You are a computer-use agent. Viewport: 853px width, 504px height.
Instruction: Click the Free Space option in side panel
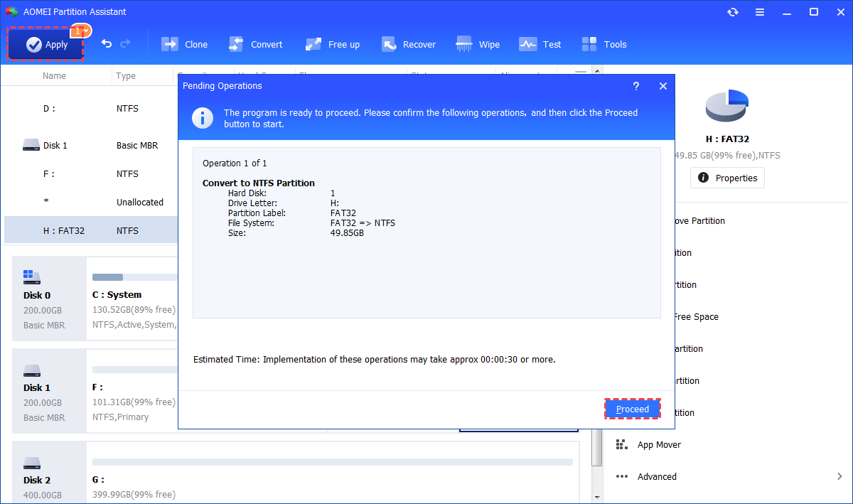[695, 316]
